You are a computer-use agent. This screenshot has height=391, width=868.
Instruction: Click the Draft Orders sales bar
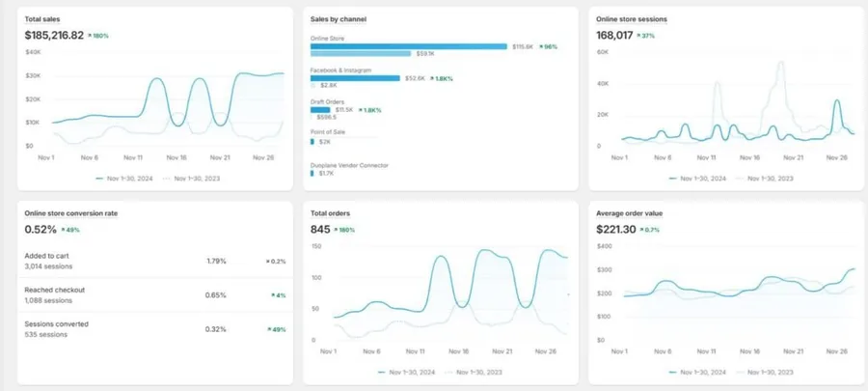(x=320, y=110)
